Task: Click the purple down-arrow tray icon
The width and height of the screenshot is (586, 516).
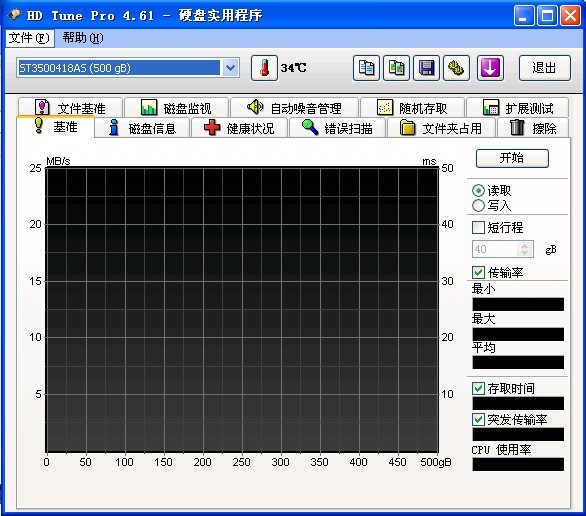Action: pyautogui.click(x=490, y=68)
